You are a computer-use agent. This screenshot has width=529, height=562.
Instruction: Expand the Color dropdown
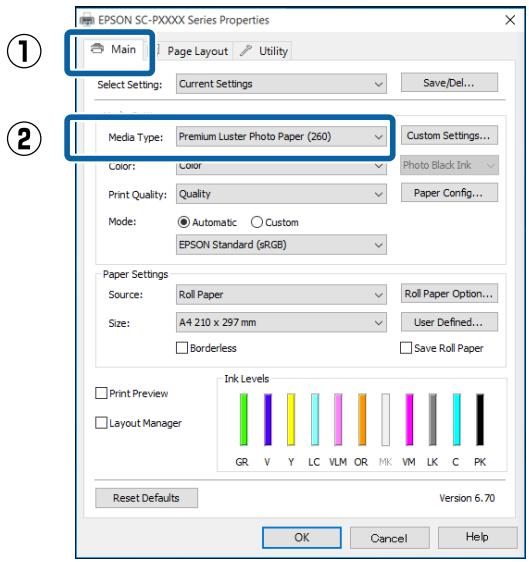pos(281,167)
